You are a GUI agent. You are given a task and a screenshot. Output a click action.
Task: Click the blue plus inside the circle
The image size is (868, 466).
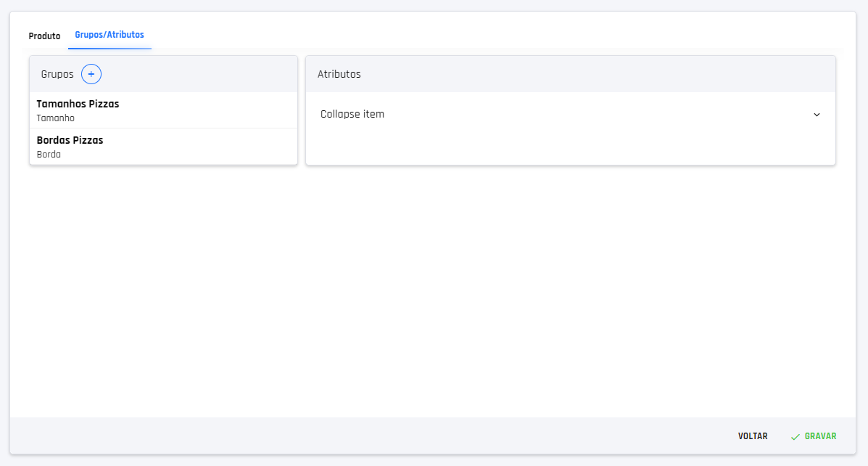[91, 74]
